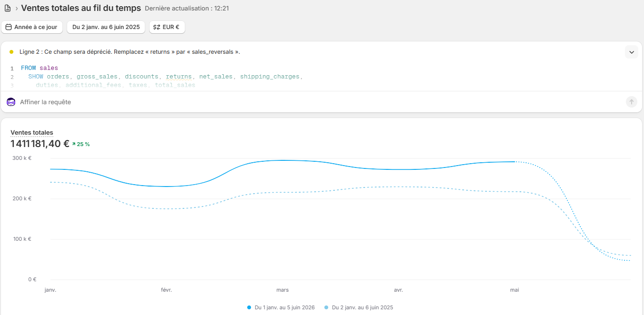Viewport: 644px width, 315px height.
Task: Click the dark blue legend dot for 2026
Action: [249, 307]
